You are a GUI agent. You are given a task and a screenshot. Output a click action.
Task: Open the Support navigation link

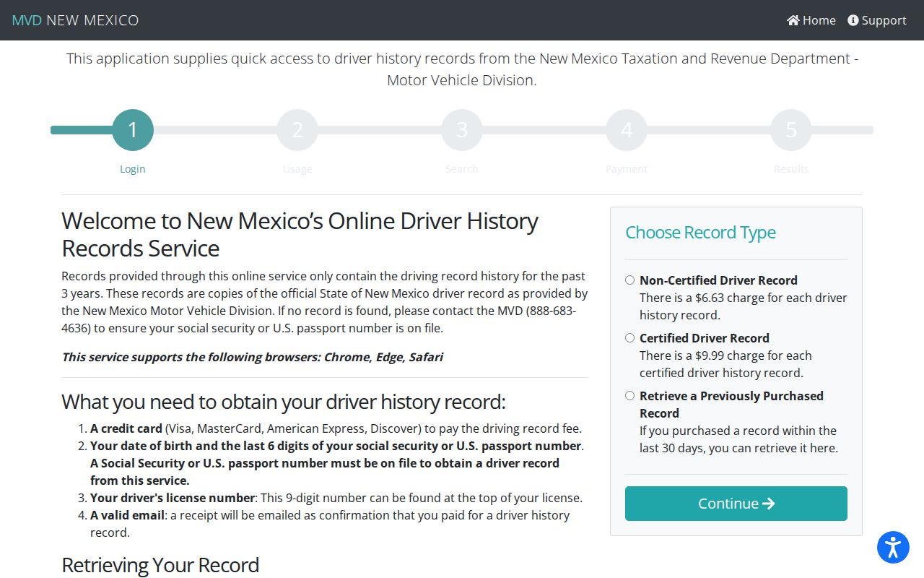point(877,20)
